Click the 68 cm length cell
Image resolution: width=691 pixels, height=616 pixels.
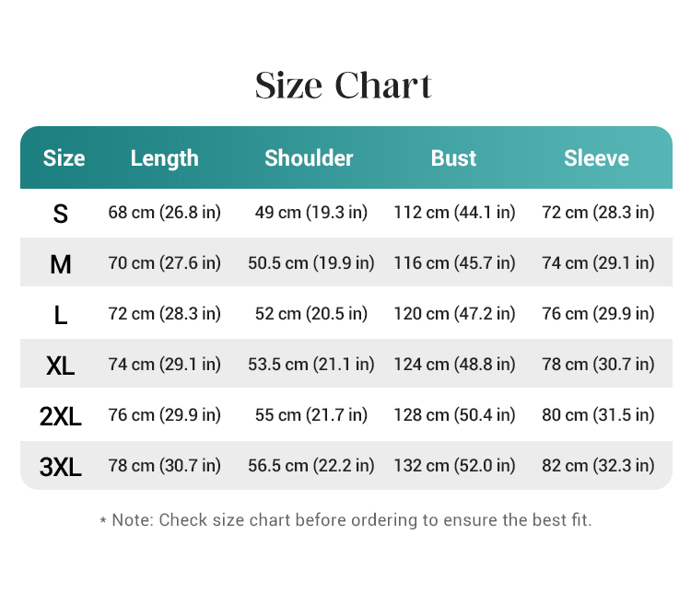click(165, 213)
